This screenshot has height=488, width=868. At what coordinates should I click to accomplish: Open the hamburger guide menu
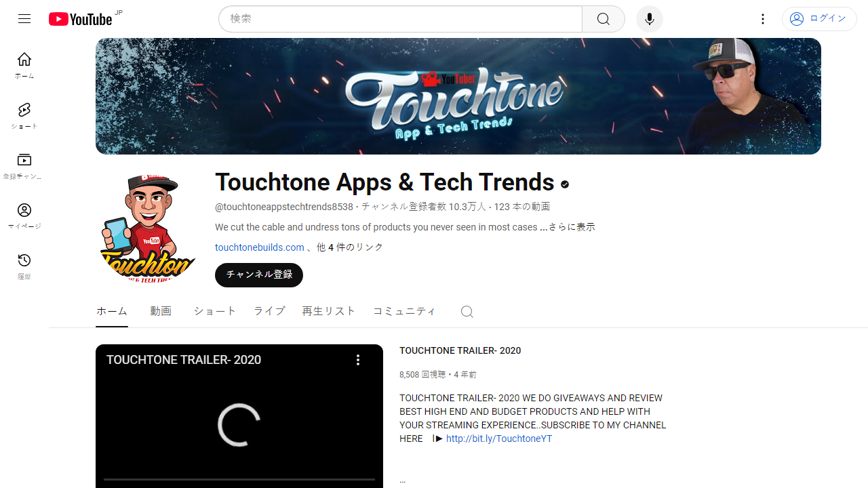[x=24, y=19]
